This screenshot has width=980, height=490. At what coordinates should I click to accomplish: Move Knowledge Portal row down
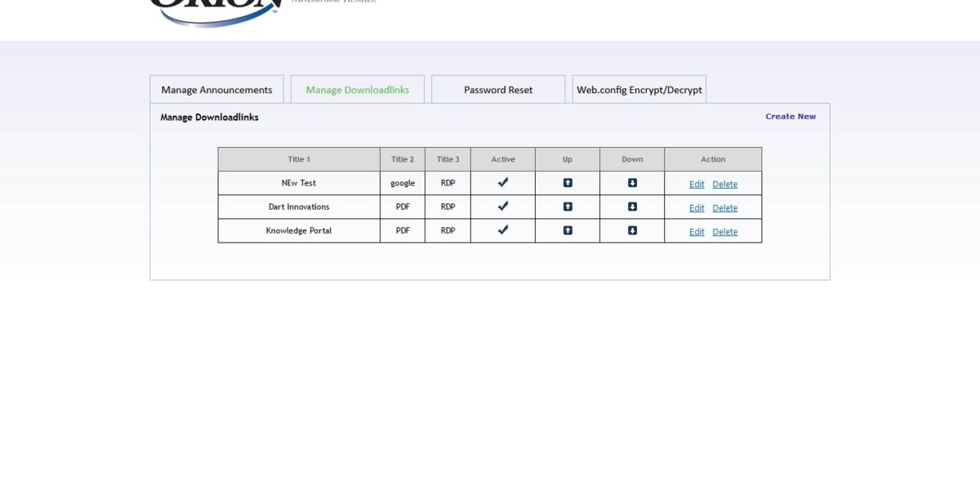point(632,230)
